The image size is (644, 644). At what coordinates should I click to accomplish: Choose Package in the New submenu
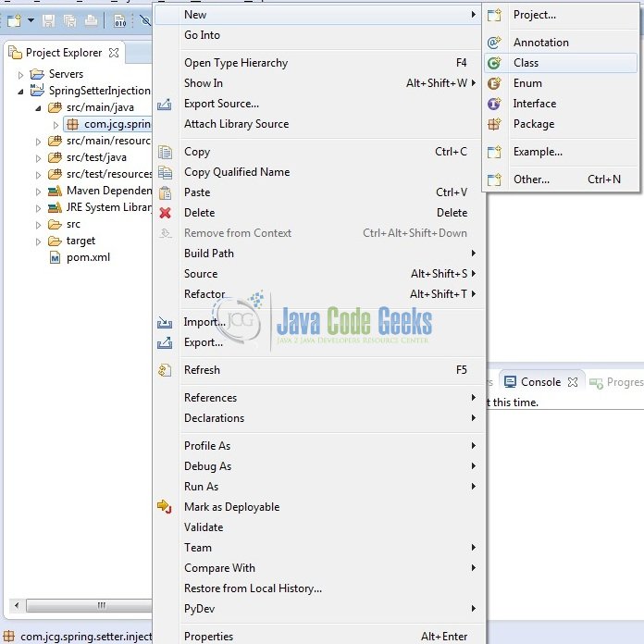[560, 124]
